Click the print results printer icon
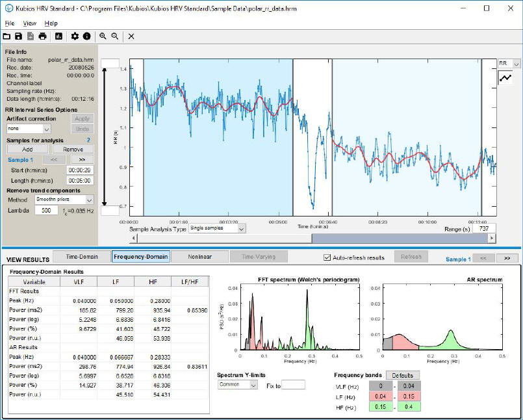Screen dimensions: 523x420 (42, 36)
